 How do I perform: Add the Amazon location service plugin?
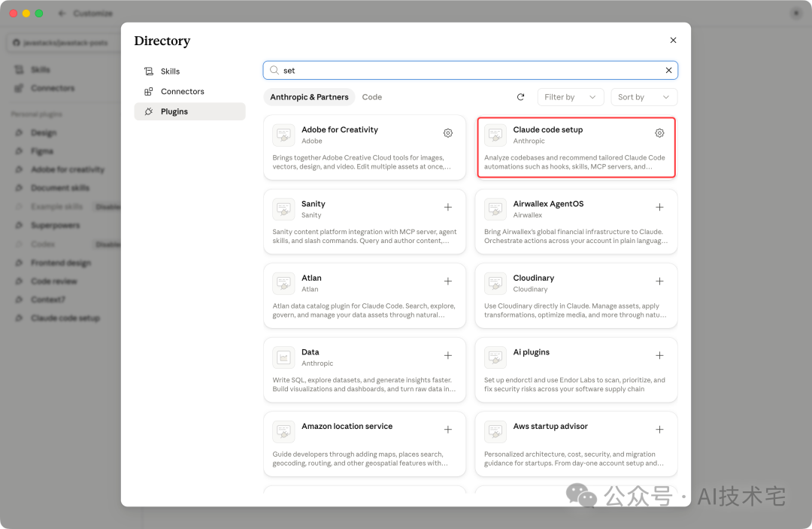(x=448, y=430)
